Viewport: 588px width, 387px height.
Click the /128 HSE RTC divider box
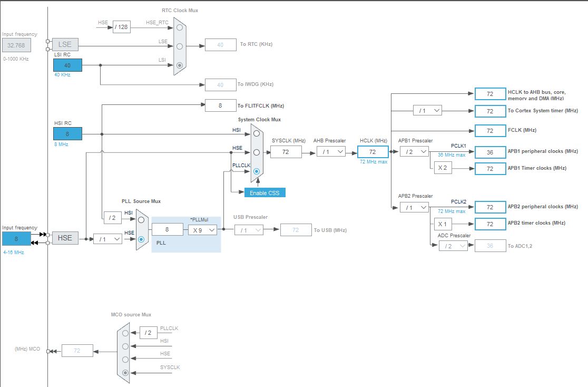point(122,27)
